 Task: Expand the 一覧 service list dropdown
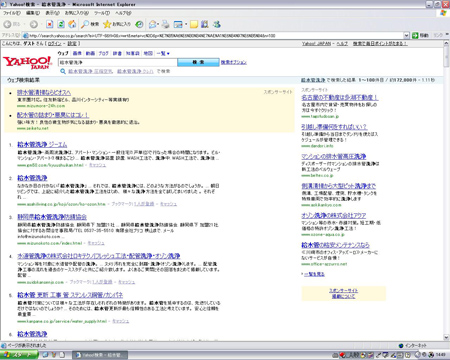[163, 53]
